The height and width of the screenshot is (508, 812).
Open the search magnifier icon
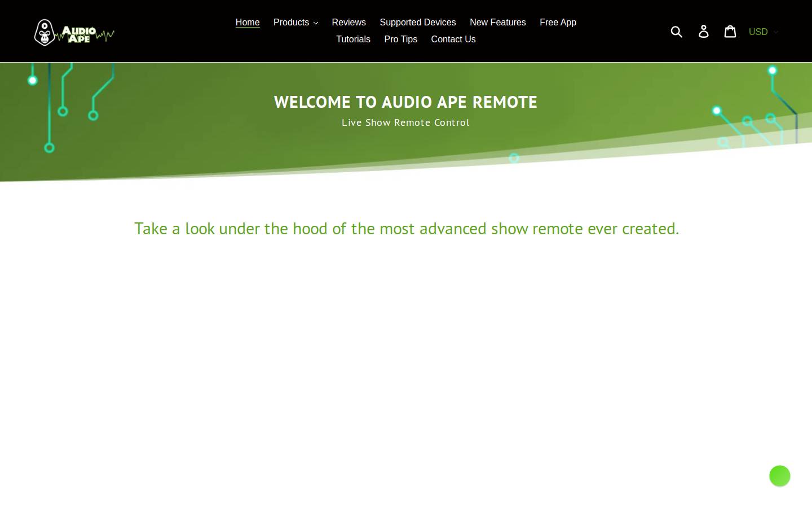coord(677,32)
